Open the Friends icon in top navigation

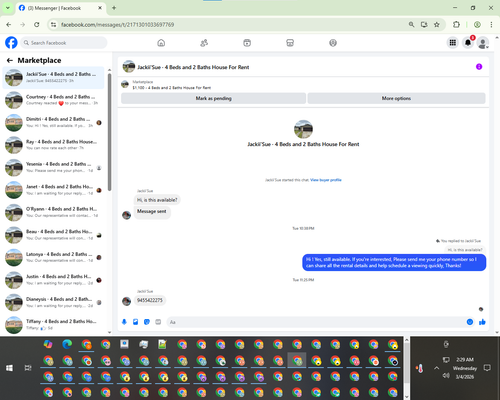point(204,43)
